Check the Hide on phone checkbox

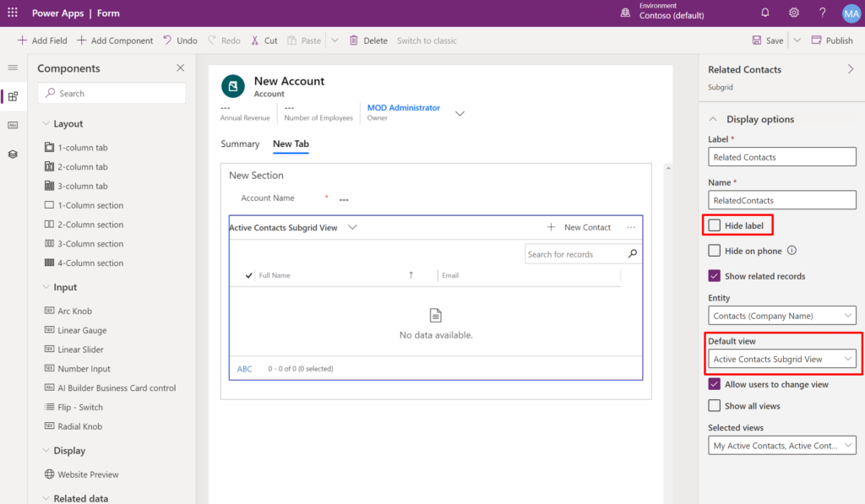715,251
